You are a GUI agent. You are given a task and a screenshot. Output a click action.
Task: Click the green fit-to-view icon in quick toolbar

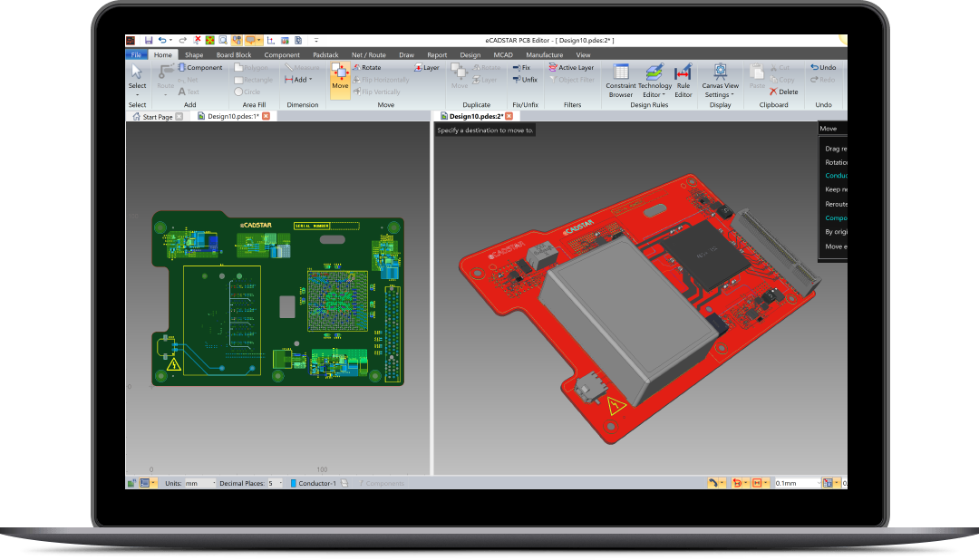pos(209,40)
